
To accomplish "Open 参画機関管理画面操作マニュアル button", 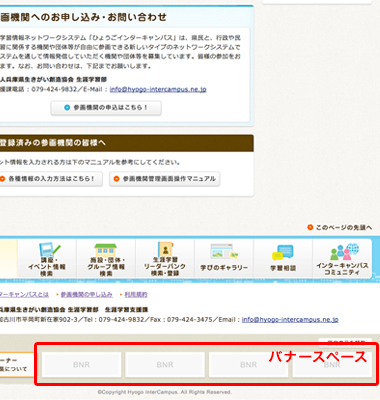I will click(165, 179).
